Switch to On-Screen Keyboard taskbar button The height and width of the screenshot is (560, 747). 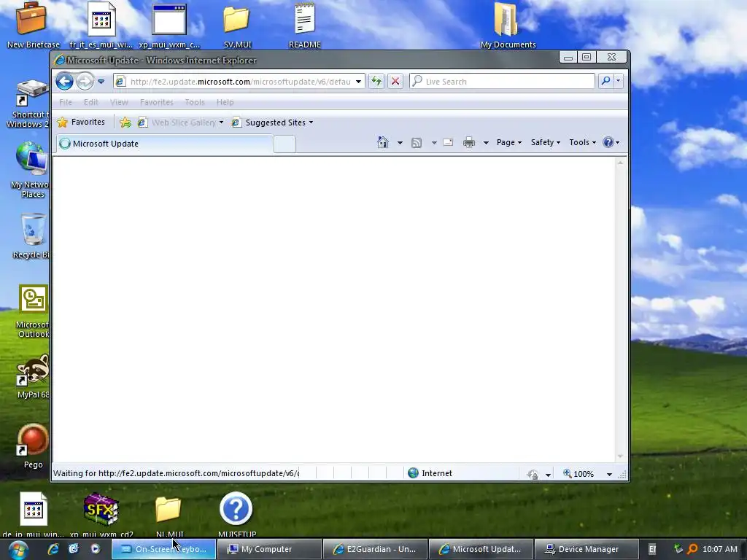pyautogui.click(x=164, y=549)
